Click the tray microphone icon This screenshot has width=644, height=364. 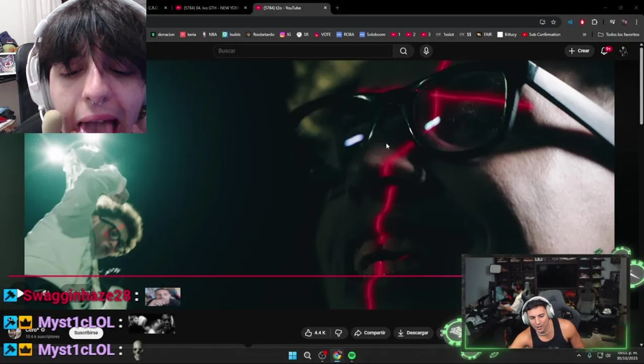coord(589,355)
